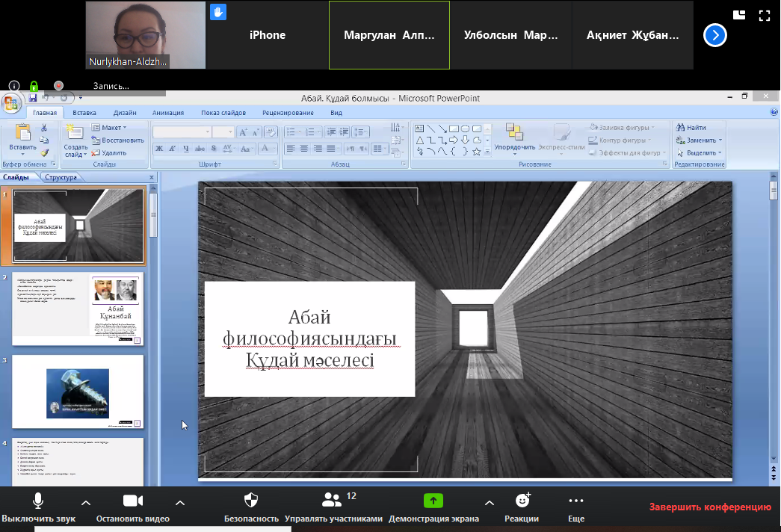This screenshot has height=532, width=781.
Task: Mute microphone with Выключить звук
Action: [x=37, y=501]
